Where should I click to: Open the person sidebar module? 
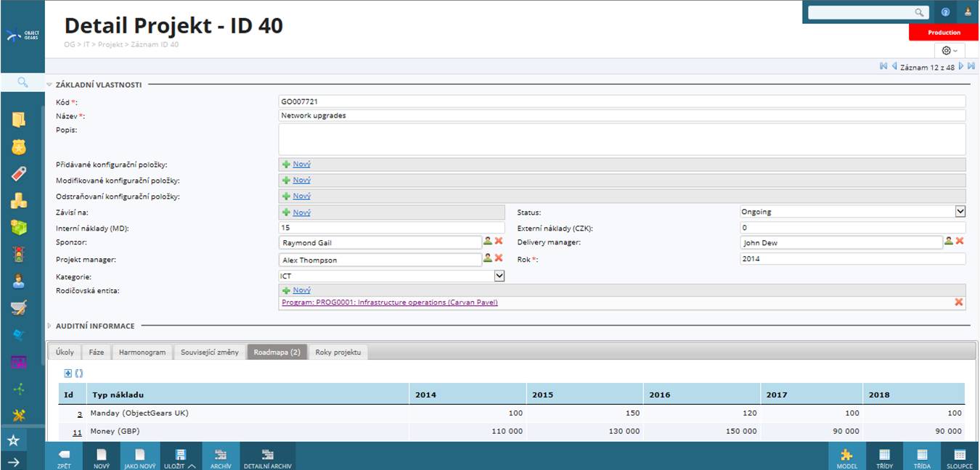[x=18, y=281]
